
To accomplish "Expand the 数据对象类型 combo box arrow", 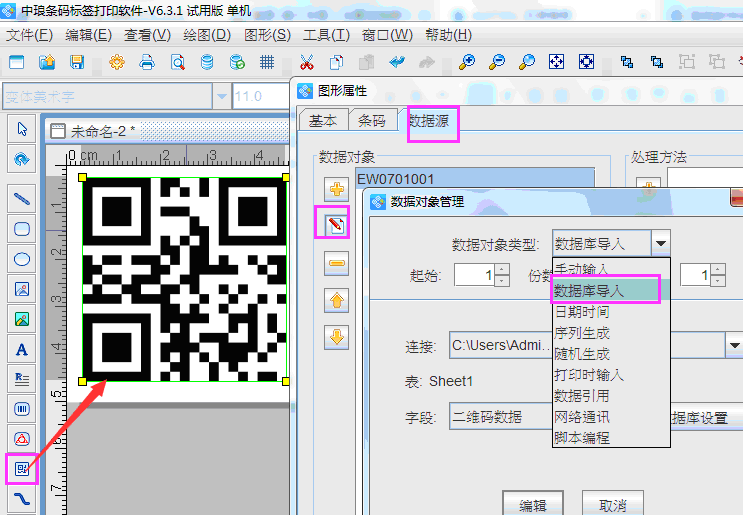I will pyautogui.click(x=660, y=243).
